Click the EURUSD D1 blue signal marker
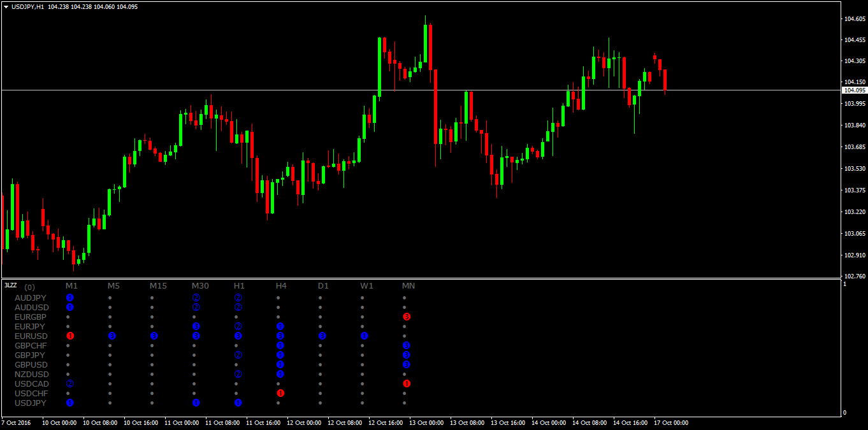This screenshot has width=868, height=430. click(x=322, y=336)
